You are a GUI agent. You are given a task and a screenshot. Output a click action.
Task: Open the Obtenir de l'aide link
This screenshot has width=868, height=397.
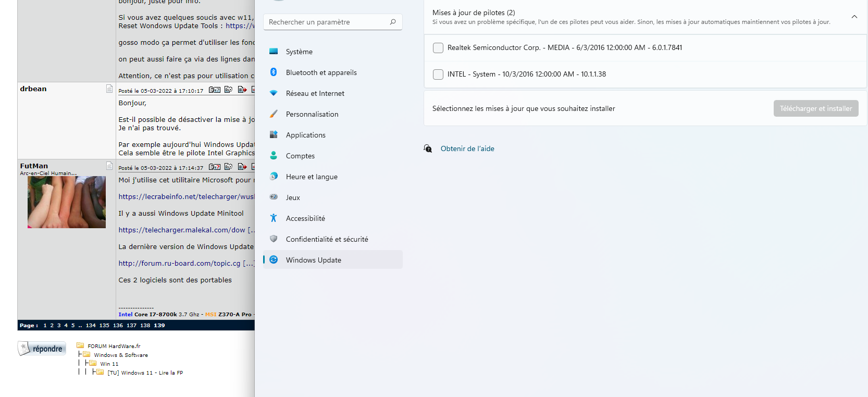click(x=467, y=148)
